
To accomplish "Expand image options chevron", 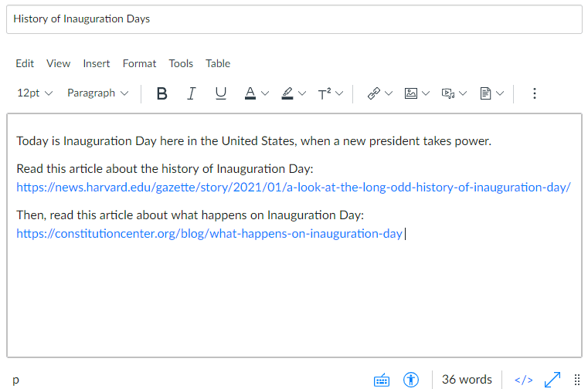I will coord(426,93).
